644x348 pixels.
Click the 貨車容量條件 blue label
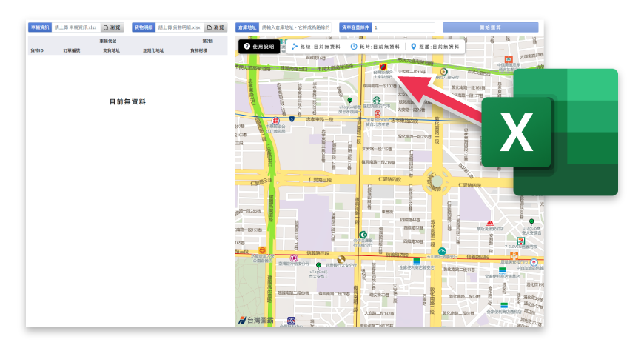355,27
